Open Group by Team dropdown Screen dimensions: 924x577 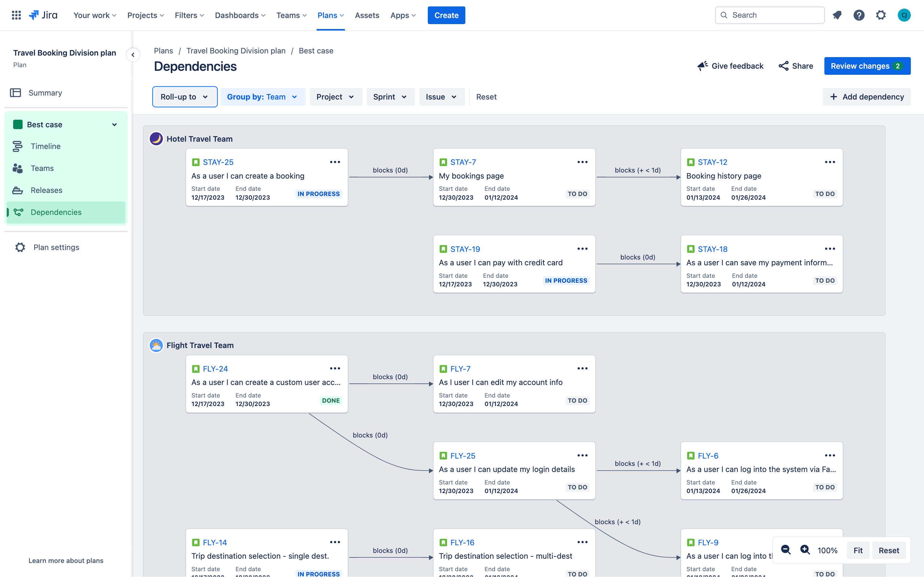[262, 97]
